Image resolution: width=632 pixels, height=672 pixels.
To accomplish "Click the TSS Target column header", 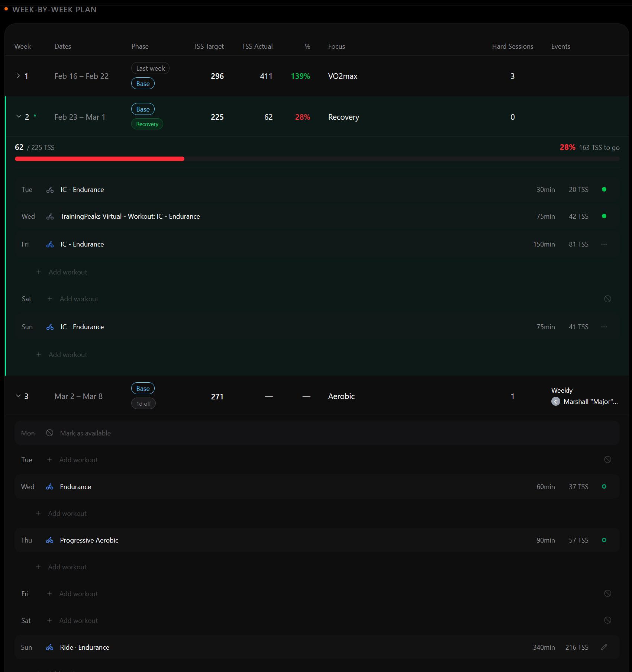I will pyautogui.click(x=208, y=46).
